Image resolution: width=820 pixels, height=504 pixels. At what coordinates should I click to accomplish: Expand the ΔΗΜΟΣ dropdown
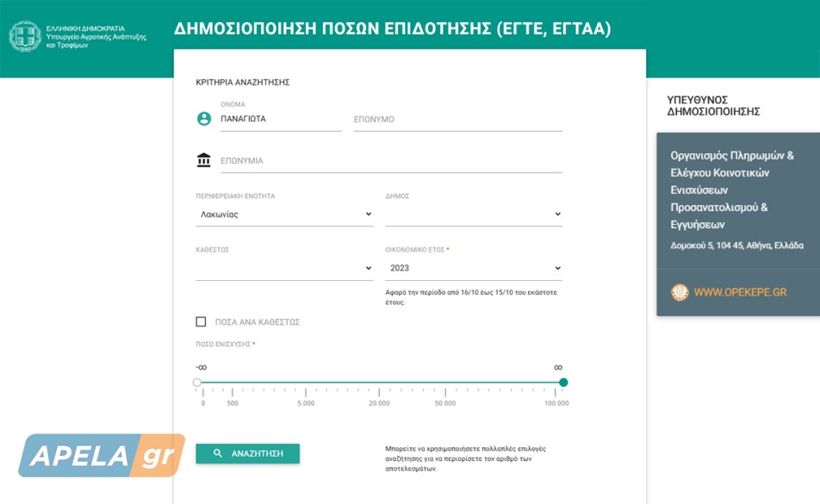(x=473, y=215)
